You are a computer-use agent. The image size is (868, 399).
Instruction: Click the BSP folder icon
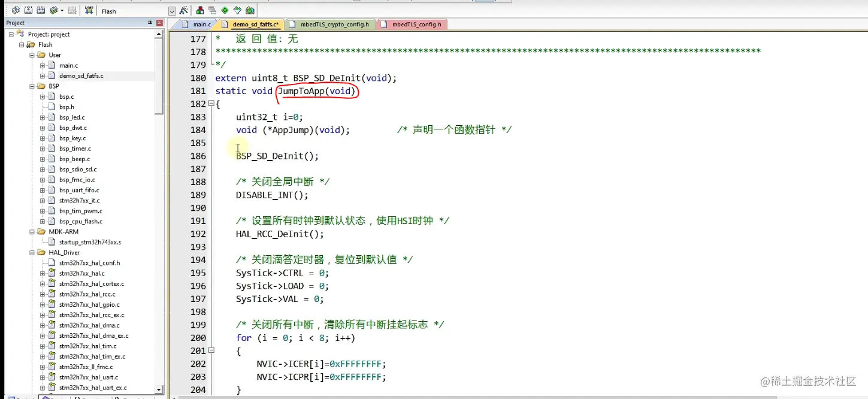click(41, 86)
